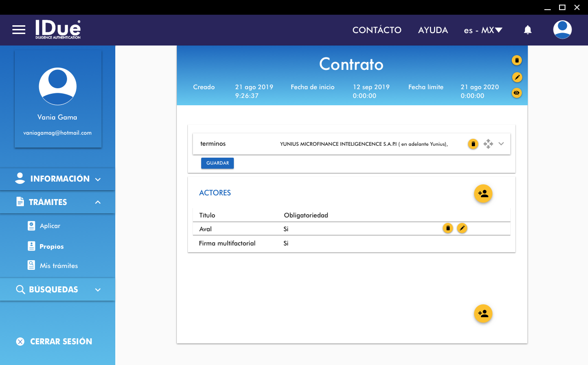Viewport: 588px width, 365px height.
Task: Add an actor in the ACTORES section
Action: [x=483, y=194]
